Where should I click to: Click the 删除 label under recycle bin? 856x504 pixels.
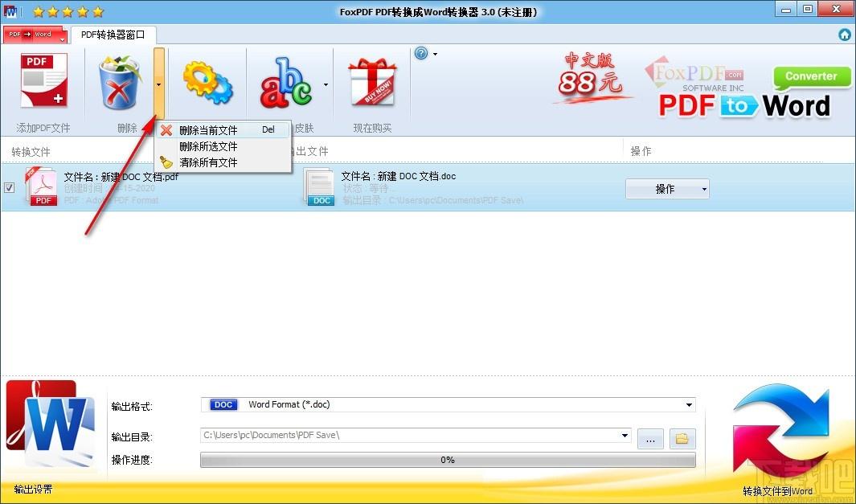point(127,129)
